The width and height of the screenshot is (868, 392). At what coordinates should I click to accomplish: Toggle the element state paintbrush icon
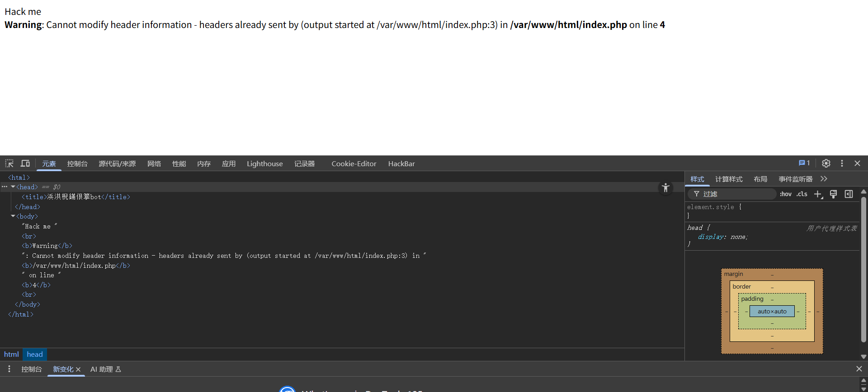tap(834, 194)
